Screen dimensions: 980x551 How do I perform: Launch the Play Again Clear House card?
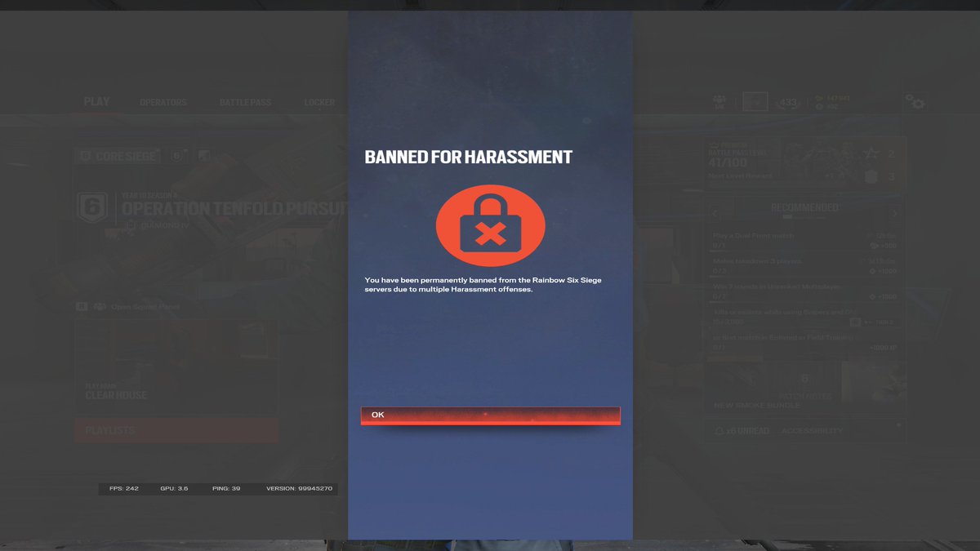point(176,367)
